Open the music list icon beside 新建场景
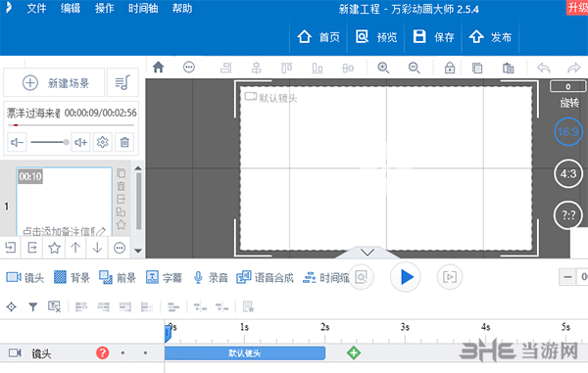588x373 pixels. point(122,82)
